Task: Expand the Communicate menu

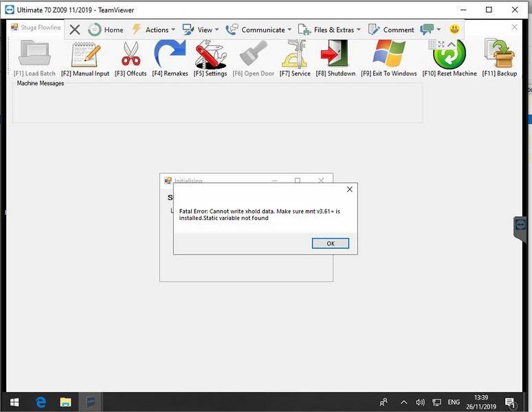Action: tap(258, 30)
